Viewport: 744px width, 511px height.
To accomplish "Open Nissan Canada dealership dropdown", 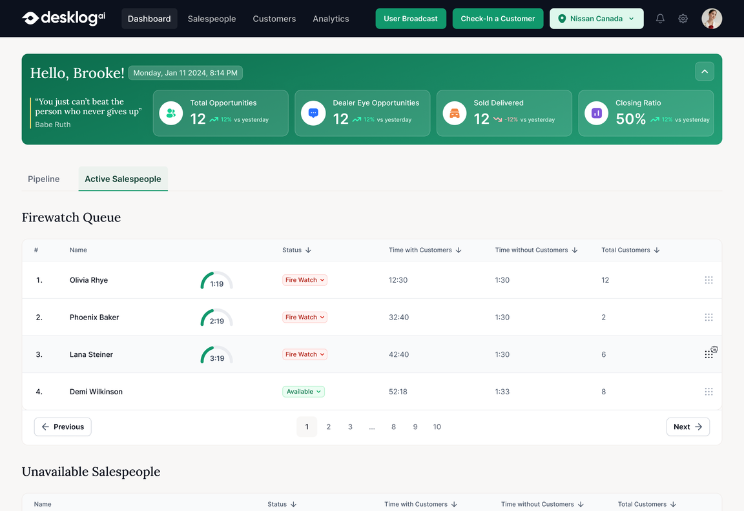I will click(x=596, y=19).
